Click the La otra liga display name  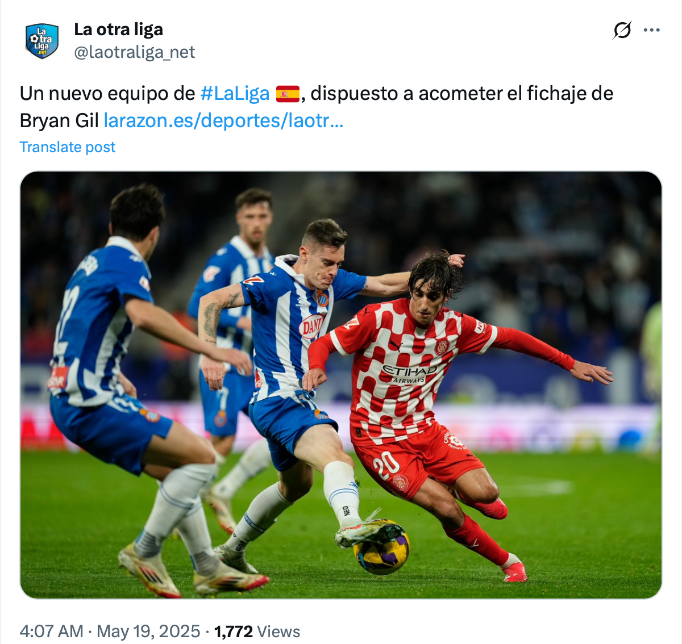click(118, 30)
